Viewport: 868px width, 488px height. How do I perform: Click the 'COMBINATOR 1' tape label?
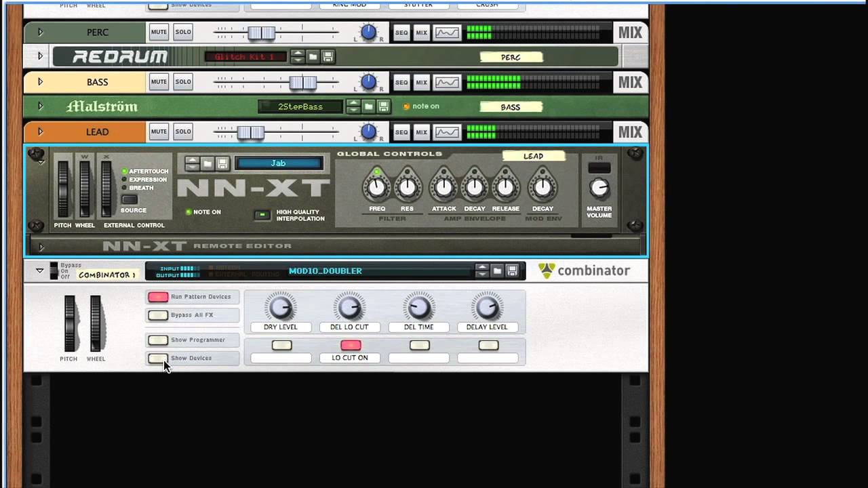(107, 274)
